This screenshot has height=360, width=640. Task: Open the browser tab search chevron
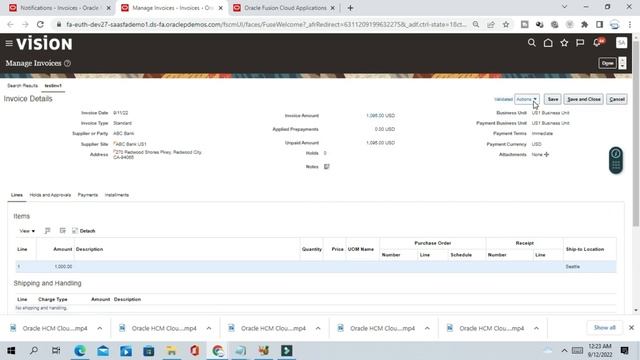tap(564, 7)
